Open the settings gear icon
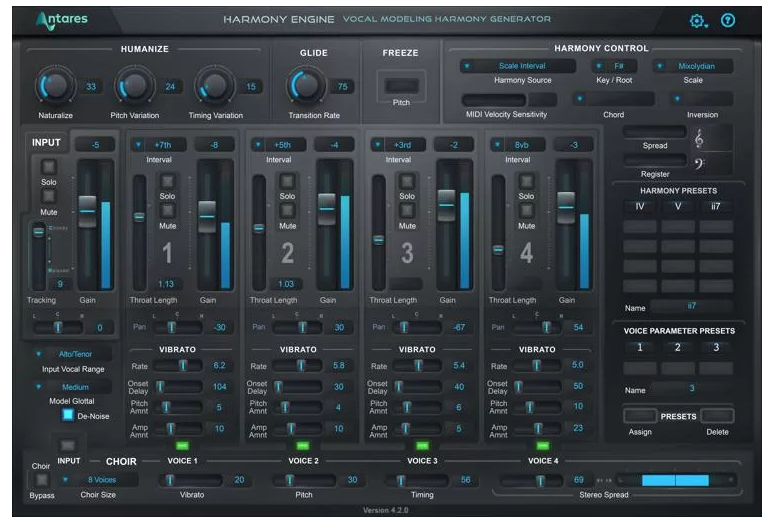775x525 pixels. [697, 20]
